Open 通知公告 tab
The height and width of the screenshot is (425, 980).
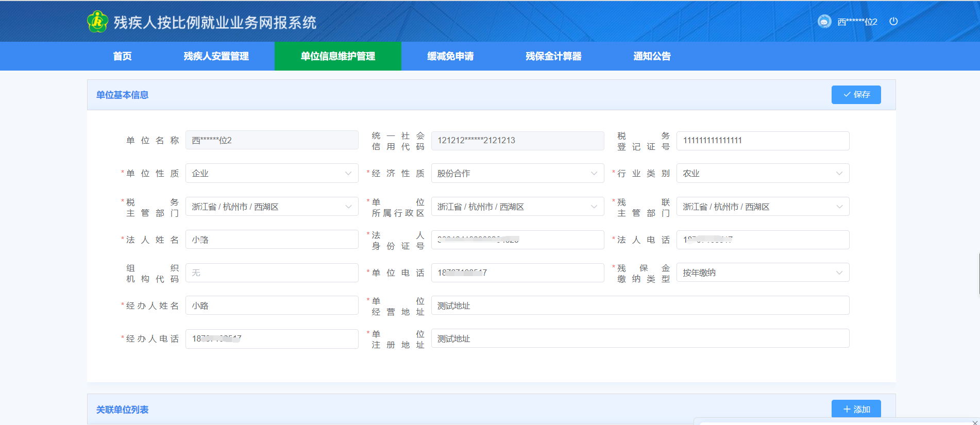[x=652, y=56]
